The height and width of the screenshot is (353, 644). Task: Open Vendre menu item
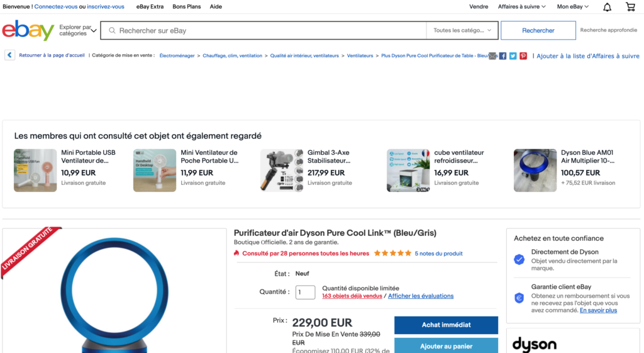[x=479, y=6]
